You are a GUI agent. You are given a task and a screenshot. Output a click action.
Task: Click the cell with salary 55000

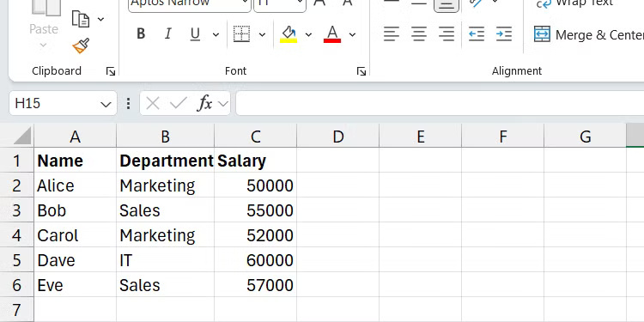(x=256, y=210)
